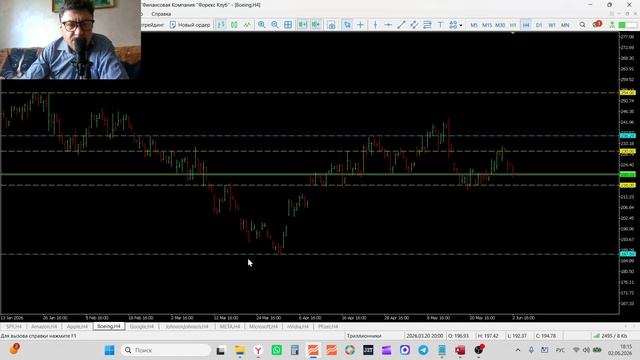Click the 'Новый ордер' button
The image size is (640, 360).
pos(190,25)
